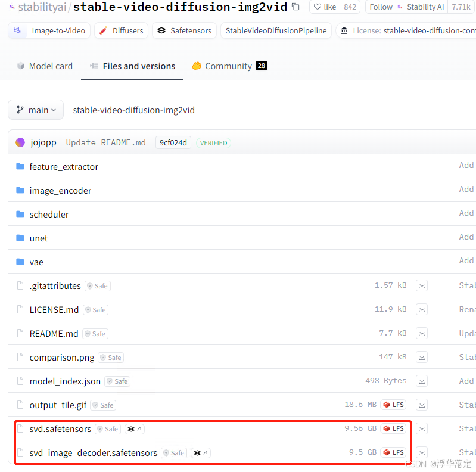476x472 pixels.
Task: Open the image_encoder folder
Action: pos(60,191)
